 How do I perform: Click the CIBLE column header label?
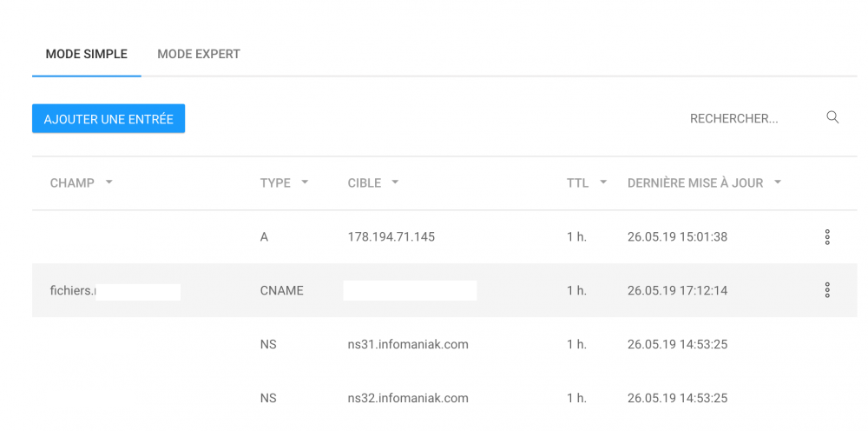tap(365, 182)
